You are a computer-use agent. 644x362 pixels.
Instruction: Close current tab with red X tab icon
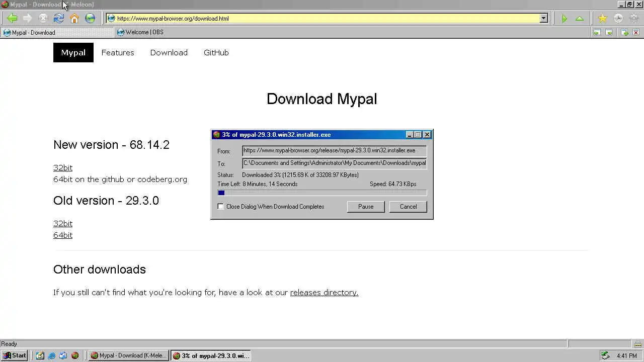click(x=636, y=32)
